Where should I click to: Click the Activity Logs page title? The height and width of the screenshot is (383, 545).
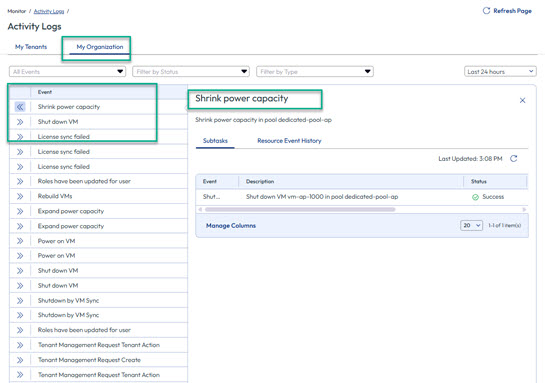(x=34, y=26)
